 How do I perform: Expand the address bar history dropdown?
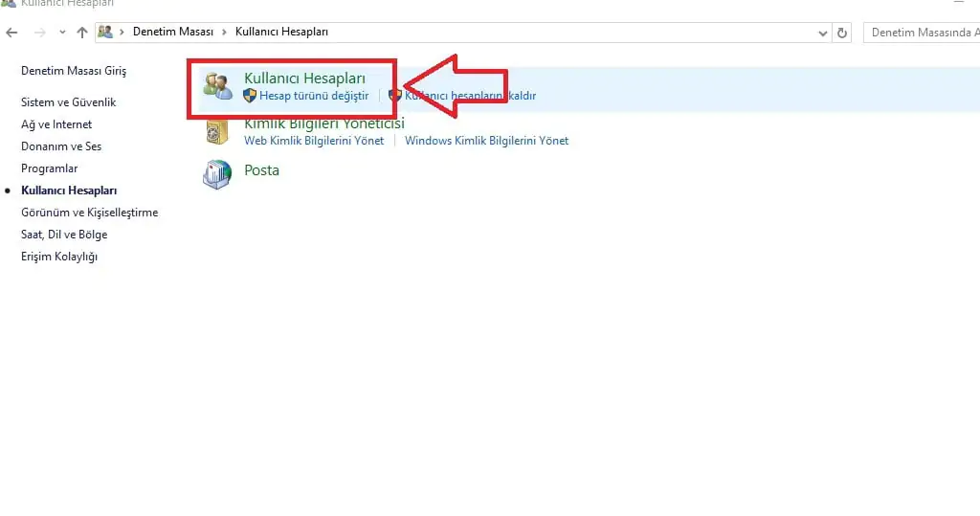(822, 34)
